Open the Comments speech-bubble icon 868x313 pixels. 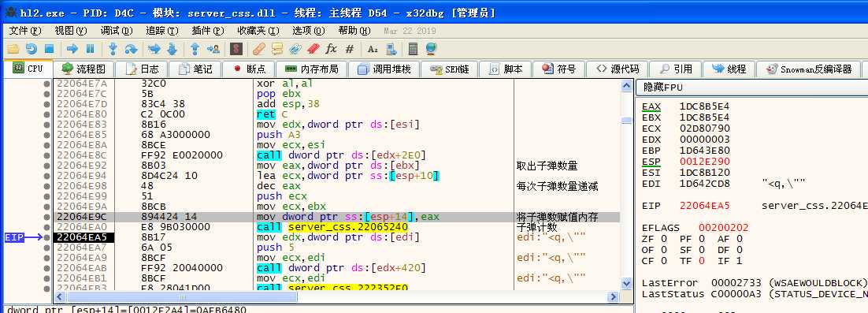pyautogui.click(x=276, y=49)
